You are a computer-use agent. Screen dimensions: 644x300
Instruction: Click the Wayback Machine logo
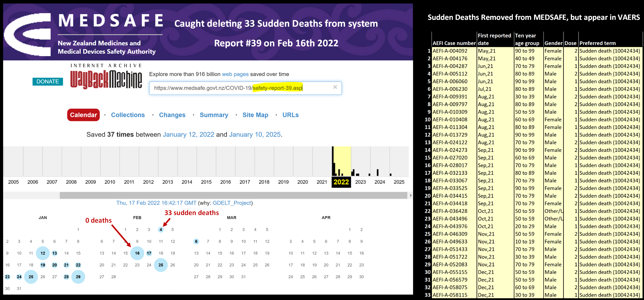point(106,76)
